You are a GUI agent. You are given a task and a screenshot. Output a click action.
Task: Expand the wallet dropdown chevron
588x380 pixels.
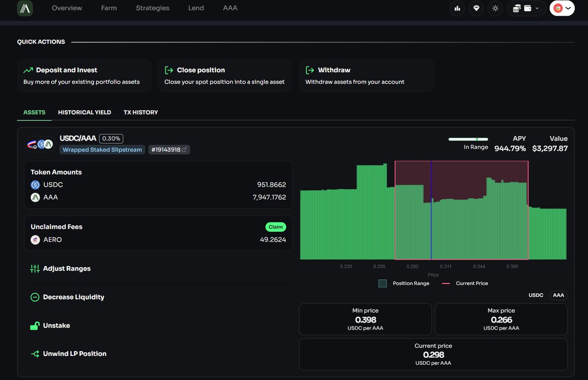(x=538, y=8)
